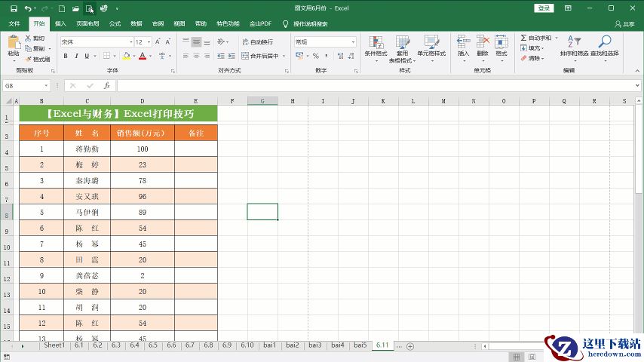
Task: Apply the red font color A
Action: pyautogui.click(x=142, y=56)
